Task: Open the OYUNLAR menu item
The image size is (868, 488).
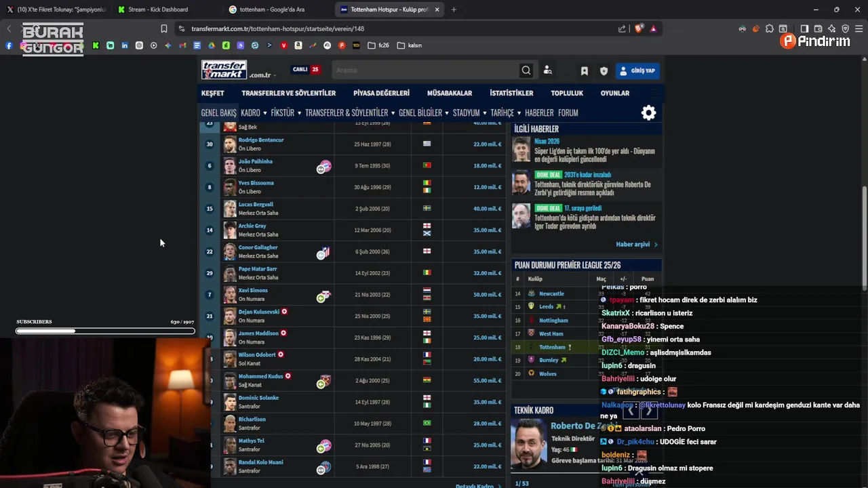Action: [x=615, y=93]
